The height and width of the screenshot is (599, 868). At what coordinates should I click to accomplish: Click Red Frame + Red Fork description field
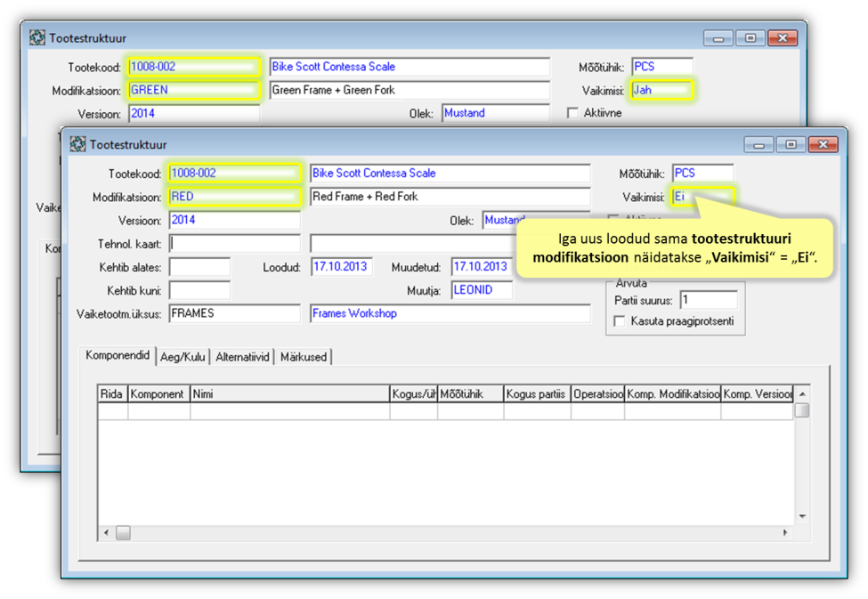(450, 197)
